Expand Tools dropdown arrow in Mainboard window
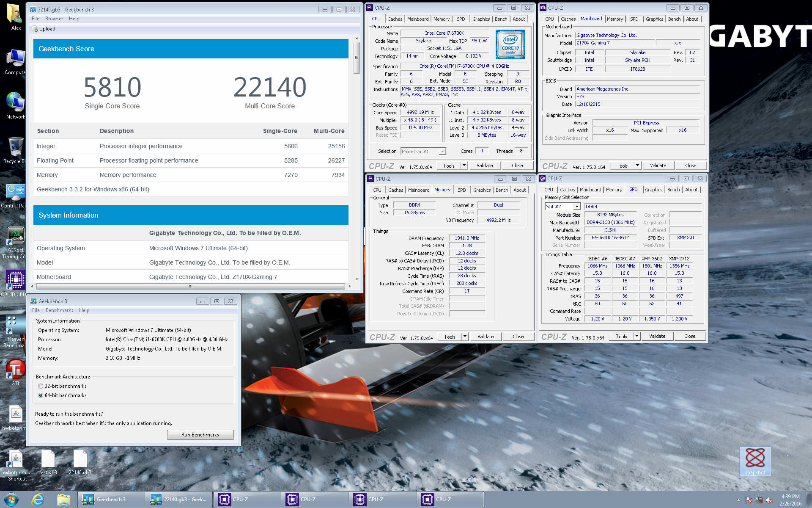The image size is (812, 508). click(637, 166)
